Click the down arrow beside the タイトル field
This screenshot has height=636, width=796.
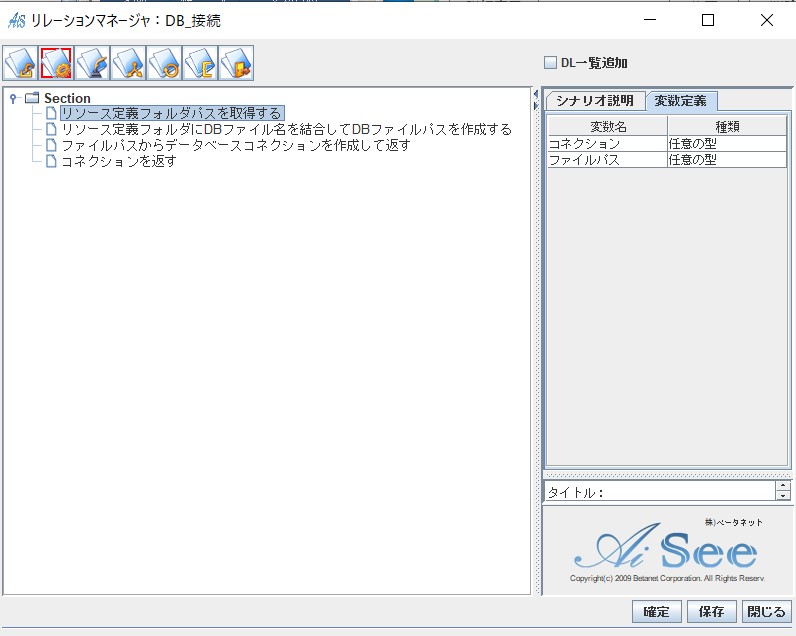783,496
